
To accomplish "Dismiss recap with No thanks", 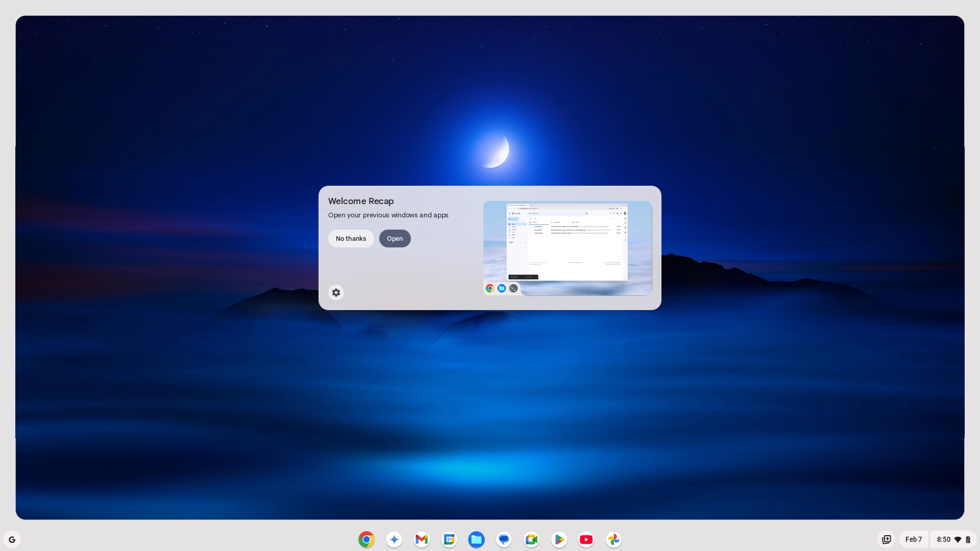I will (x=351, y=238).
